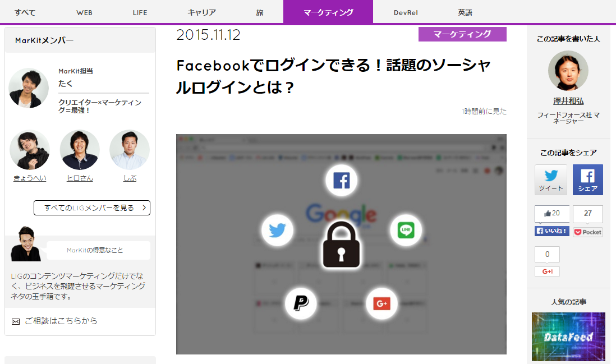Click the この記事を書いた人 heading
This screenshot has width=616, height=364.
(568, 39)
